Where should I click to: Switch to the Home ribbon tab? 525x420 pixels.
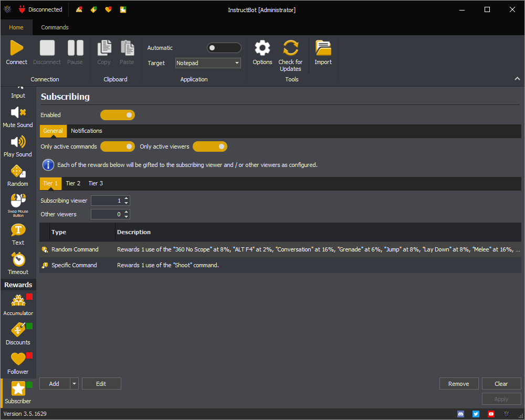16,27
